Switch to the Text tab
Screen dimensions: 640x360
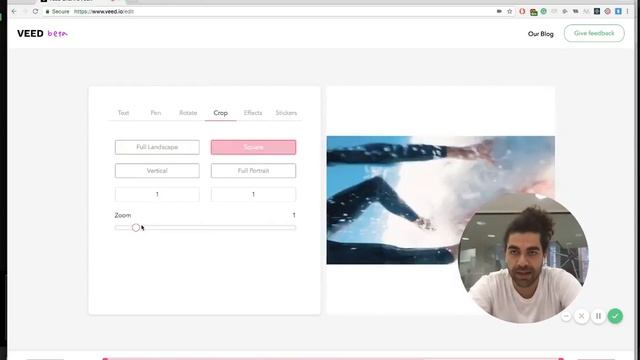click(123, 113)
